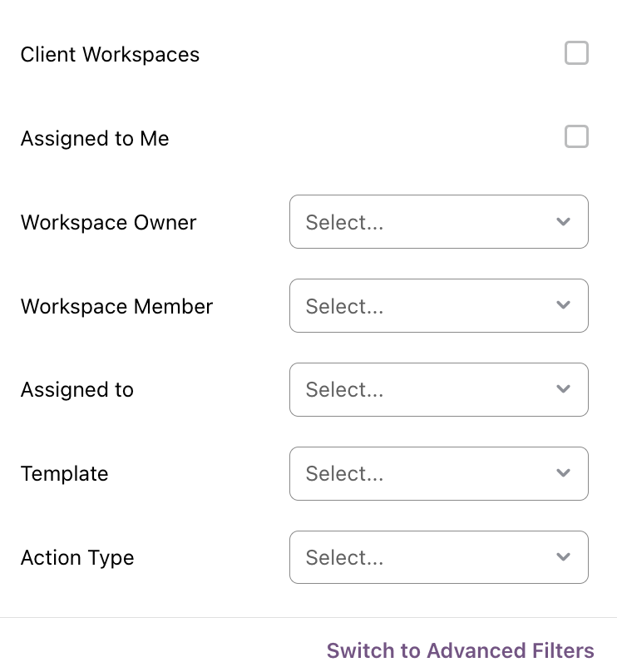Expand the Assigned to dropdown

[x=439, y=389]
